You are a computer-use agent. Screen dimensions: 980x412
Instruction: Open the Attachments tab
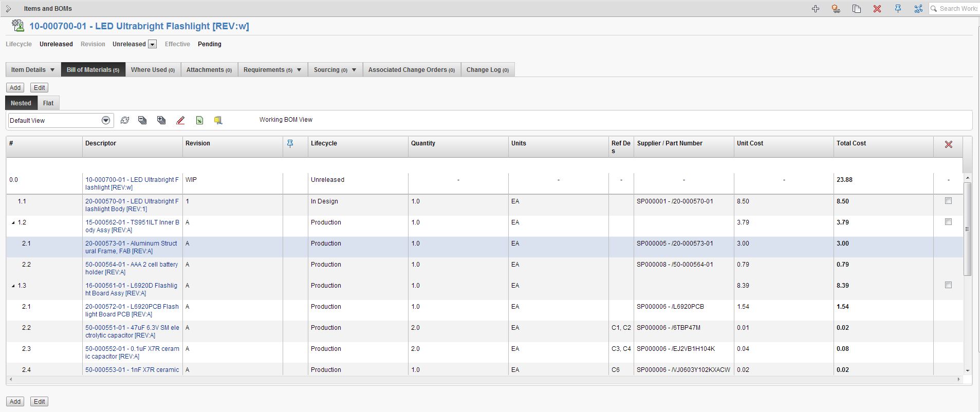point(209,70)
